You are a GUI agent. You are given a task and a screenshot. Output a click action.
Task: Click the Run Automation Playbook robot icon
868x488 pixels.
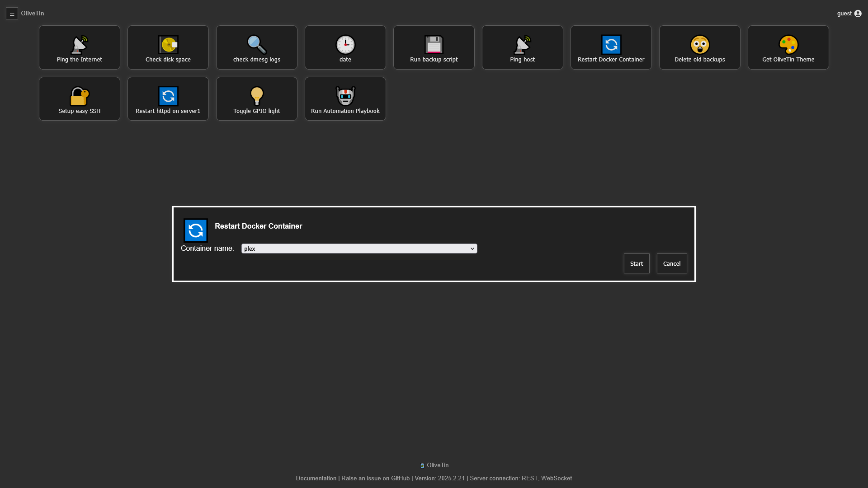(x=345, y=96)
